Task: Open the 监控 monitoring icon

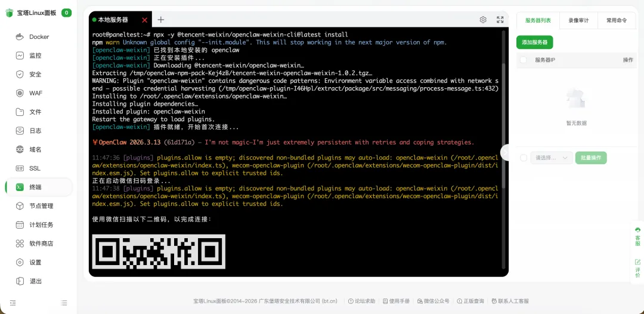Action: tap(20, 56)
